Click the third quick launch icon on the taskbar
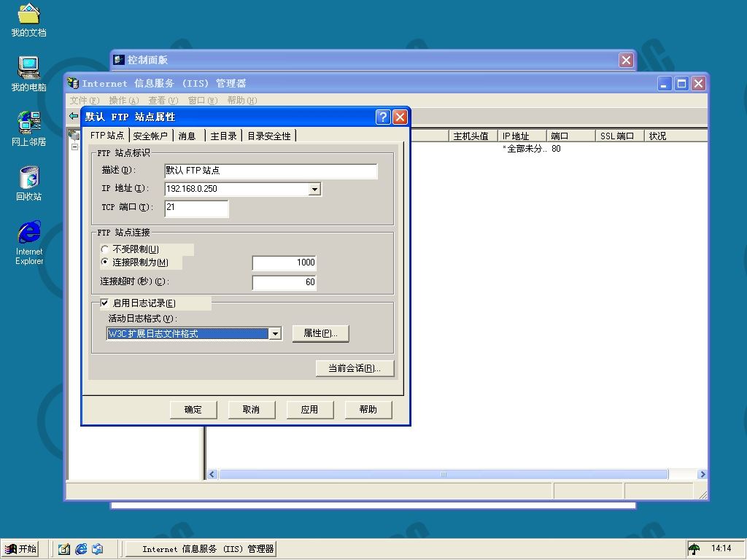747x560 pixels. [98, 549]
